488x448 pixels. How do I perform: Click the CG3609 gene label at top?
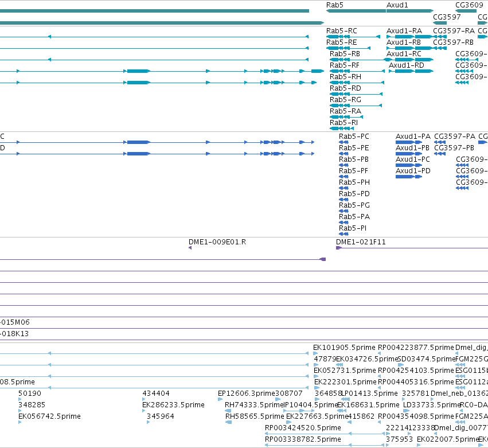tap(469, 5)
